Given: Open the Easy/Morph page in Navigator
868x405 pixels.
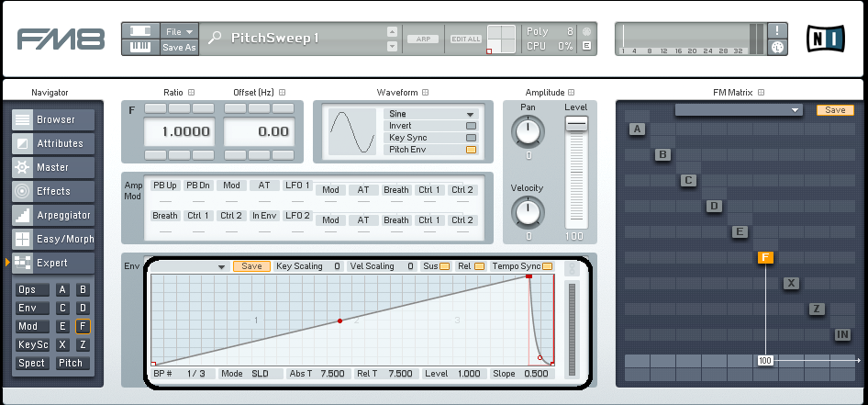Looking at the screenshot, I should (x=53, y=239).
